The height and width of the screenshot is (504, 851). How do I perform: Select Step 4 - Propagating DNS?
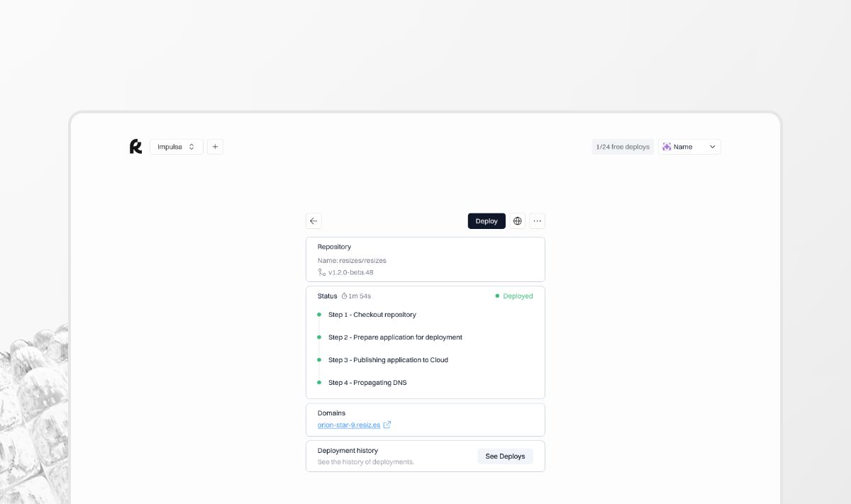pyautogui.click(x=367, y=383)
